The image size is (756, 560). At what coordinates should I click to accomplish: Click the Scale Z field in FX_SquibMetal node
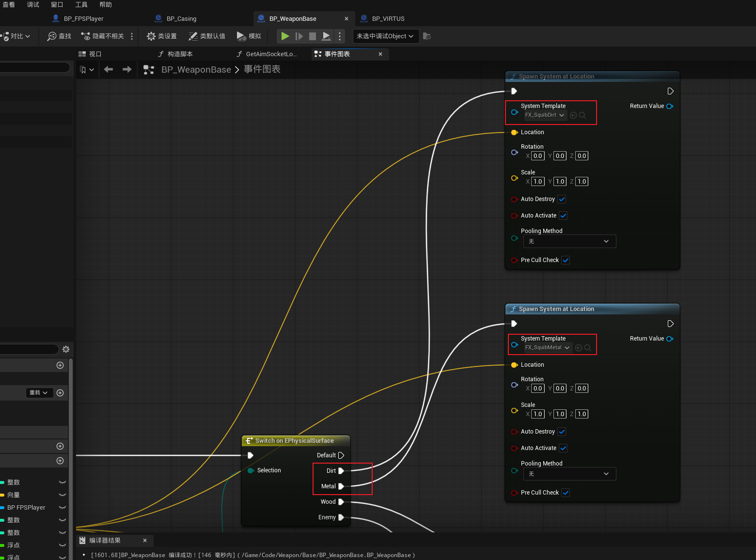pyautogui.click(x=582, y=414)
